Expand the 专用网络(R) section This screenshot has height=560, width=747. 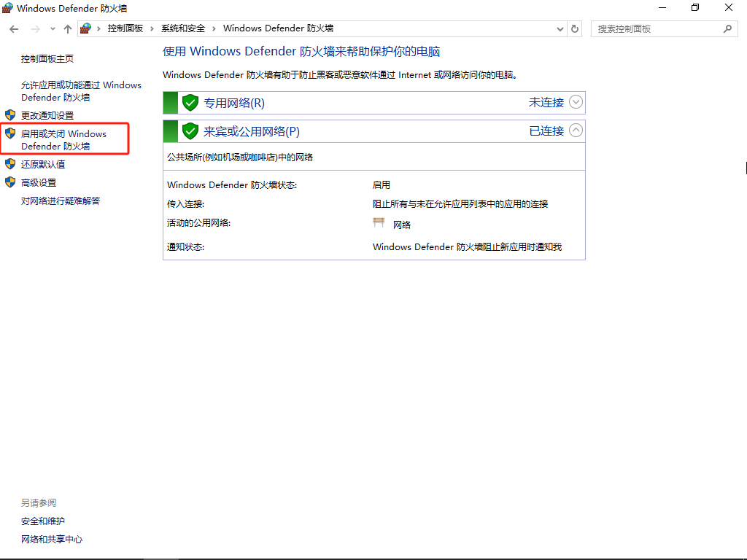click(576, 102)
